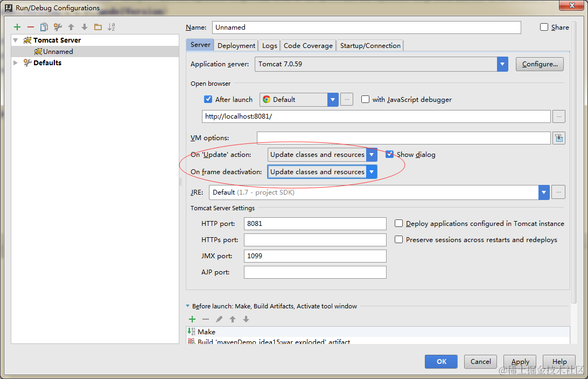Open the Application server dropdown

502,64
